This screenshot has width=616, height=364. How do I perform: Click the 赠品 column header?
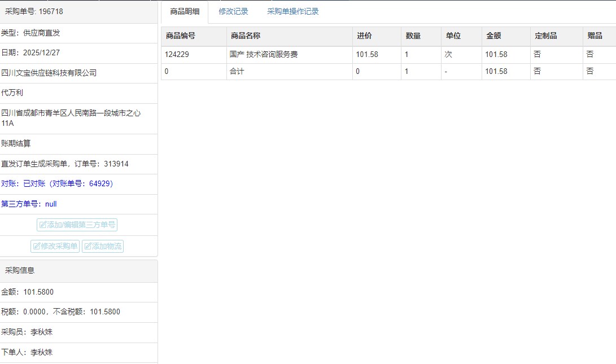tap(595, 36)
